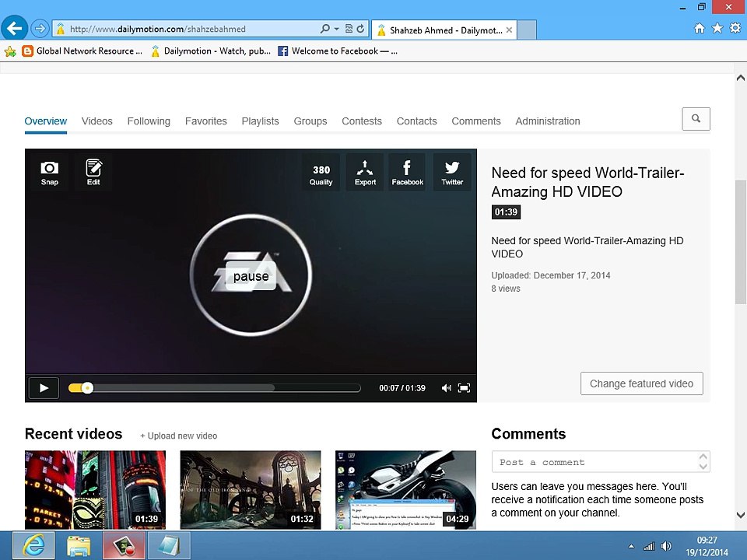Screen dimensions: 747x560
Task: Click the vertical scrollbar thumb
Action: click(740, 242)
